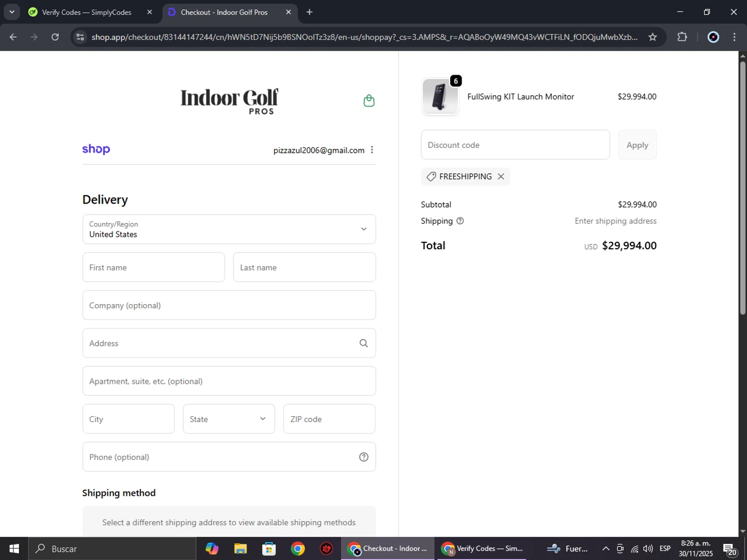The image size is (747, 560).
Task: Click the browser URL address bar
Action: click(x=364, y=37)
